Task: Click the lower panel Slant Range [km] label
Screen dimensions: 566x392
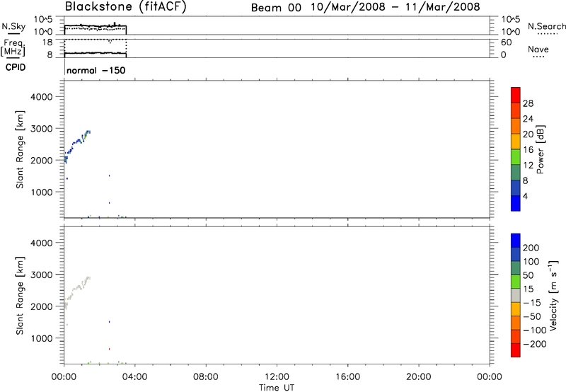Action: coord(20,296)
